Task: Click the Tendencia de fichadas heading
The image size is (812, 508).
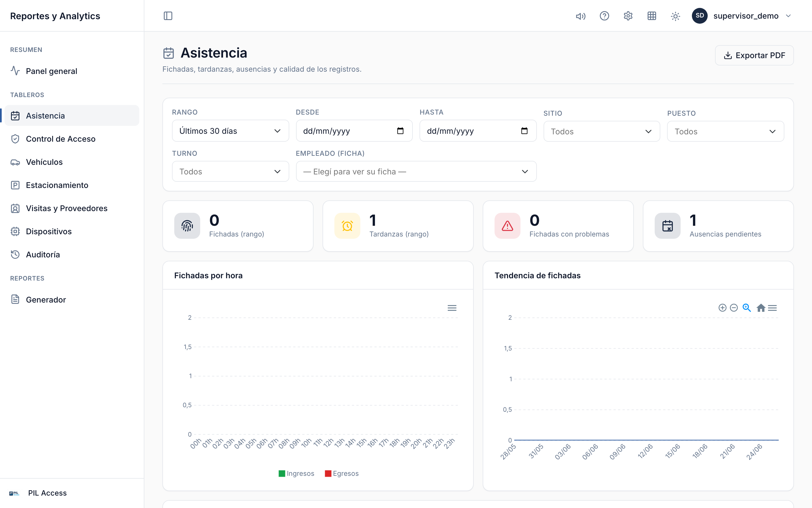Action: click(x=537, y=275)
